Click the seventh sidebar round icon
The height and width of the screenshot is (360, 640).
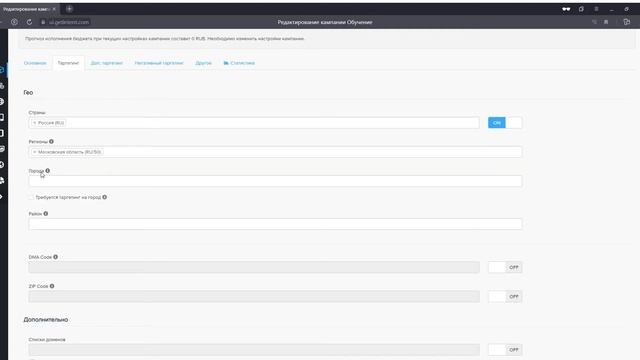click(2, 165)
